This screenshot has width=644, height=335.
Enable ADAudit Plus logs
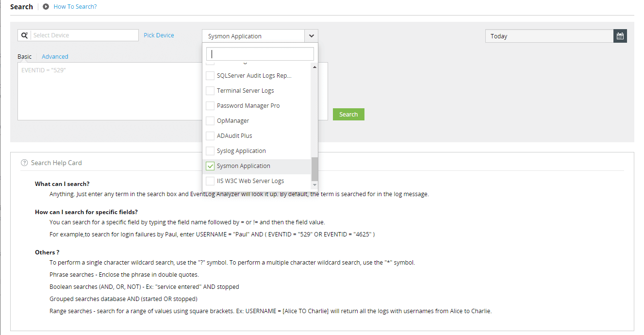click(x=210, y=135)
